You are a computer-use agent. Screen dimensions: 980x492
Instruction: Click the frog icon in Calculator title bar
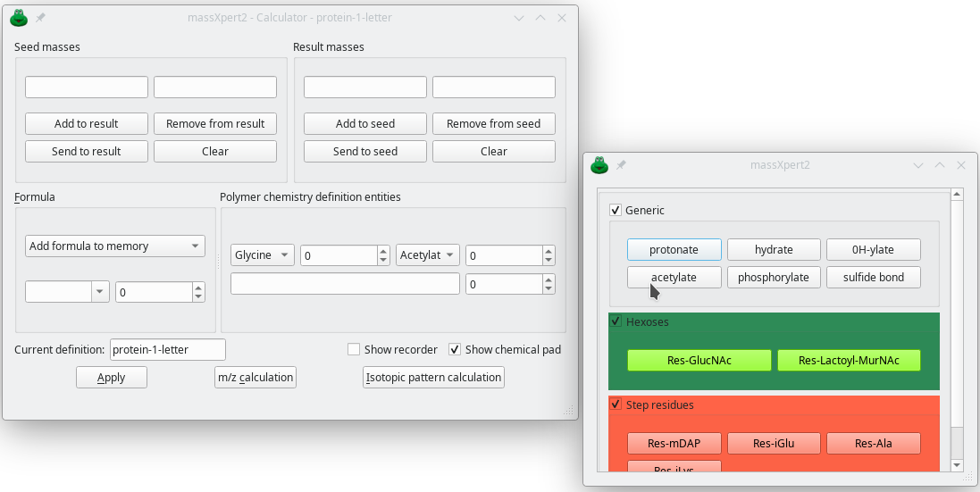click(20, 18)
